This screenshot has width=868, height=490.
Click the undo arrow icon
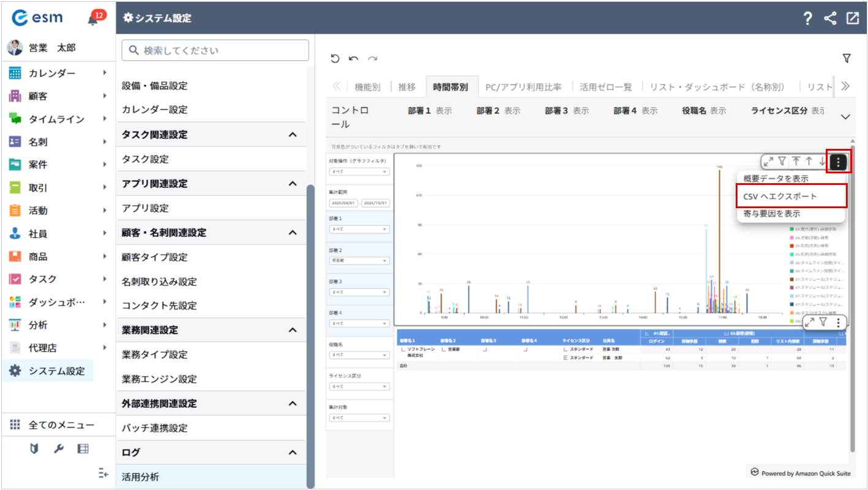(353, 59)
